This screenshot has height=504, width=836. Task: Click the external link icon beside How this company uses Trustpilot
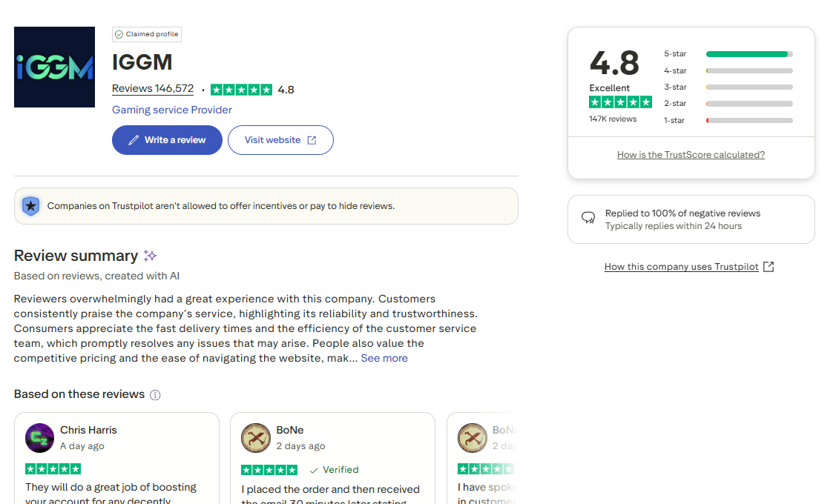tap(768, 267)
